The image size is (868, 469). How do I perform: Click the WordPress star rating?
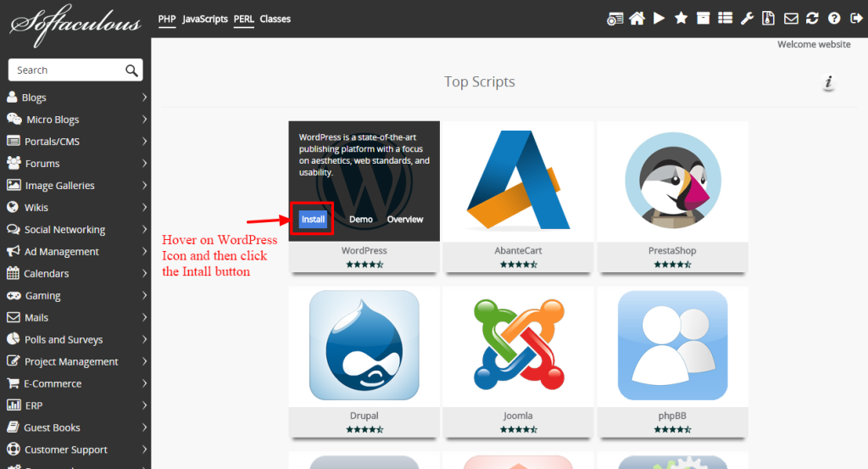point(364,264)
